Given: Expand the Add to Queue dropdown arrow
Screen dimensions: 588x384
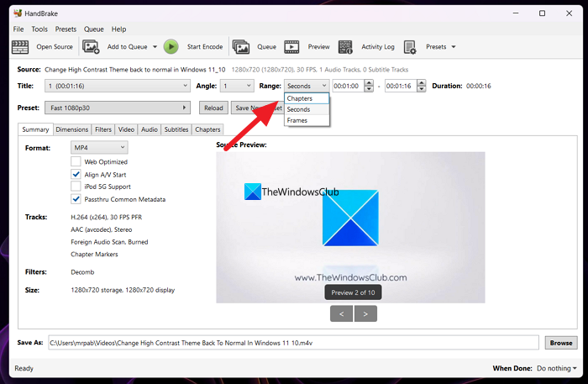Looking at the screenshot, I should (155, 47).
